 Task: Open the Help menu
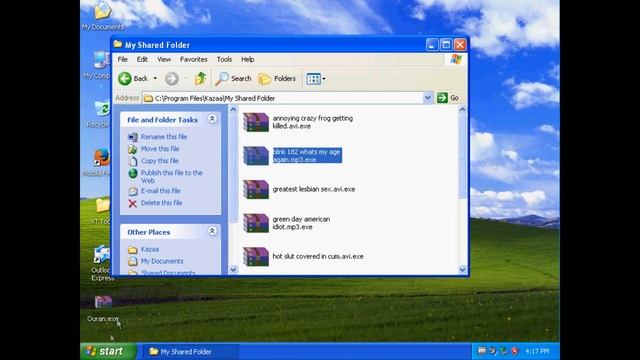tap(247, 59)
